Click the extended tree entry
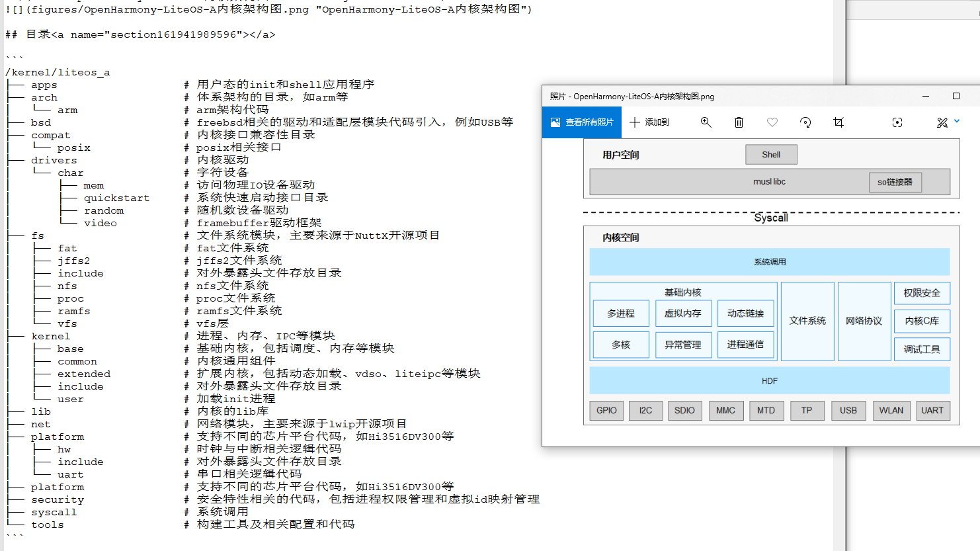The height and width of the screenshot is (551, 980). tap(84, 374)
